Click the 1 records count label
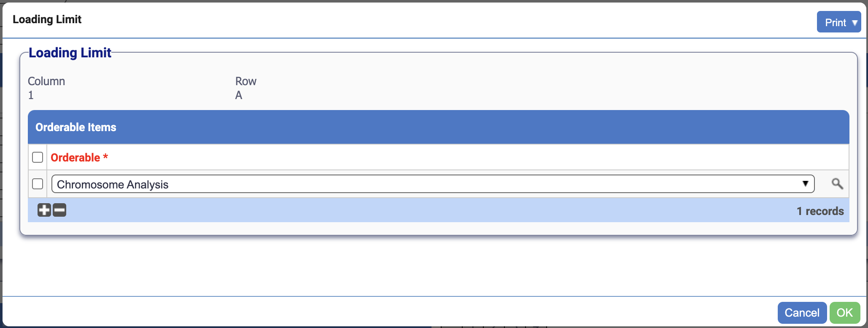 pos(820,211)
